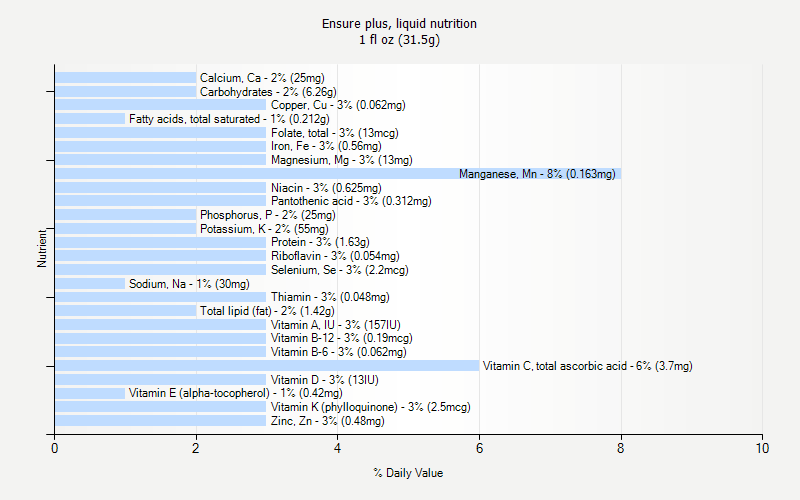This screenshot has height=500, width=800.
Task: Click the 'Sodium, Na - 1% (30mg)' label
Action: tap(189, 284)
